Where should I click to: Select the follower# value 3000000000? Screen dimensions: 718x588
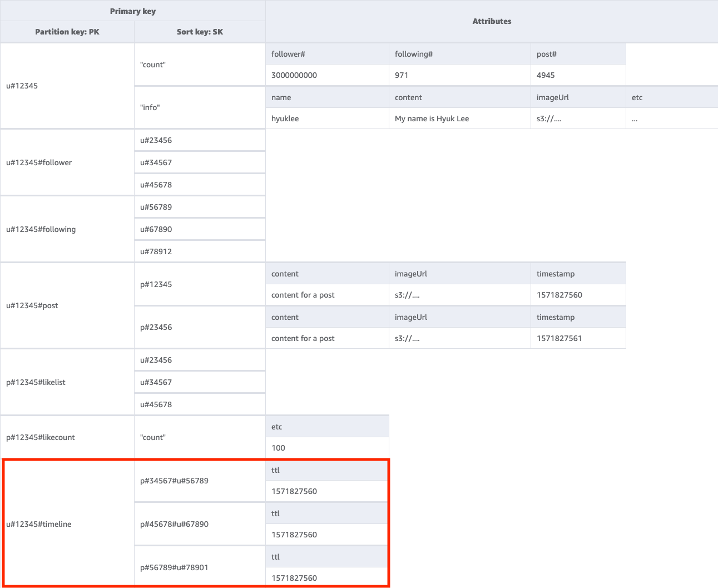[x=294, y=75]
